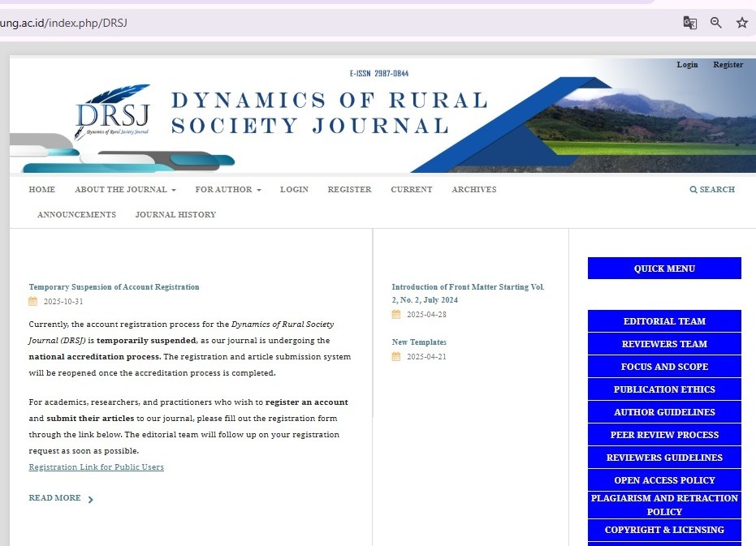Viewport: 756px width, 546px height.
Task: Click the calendar icon beside 2025-04-28
Action: coord(396,314)
